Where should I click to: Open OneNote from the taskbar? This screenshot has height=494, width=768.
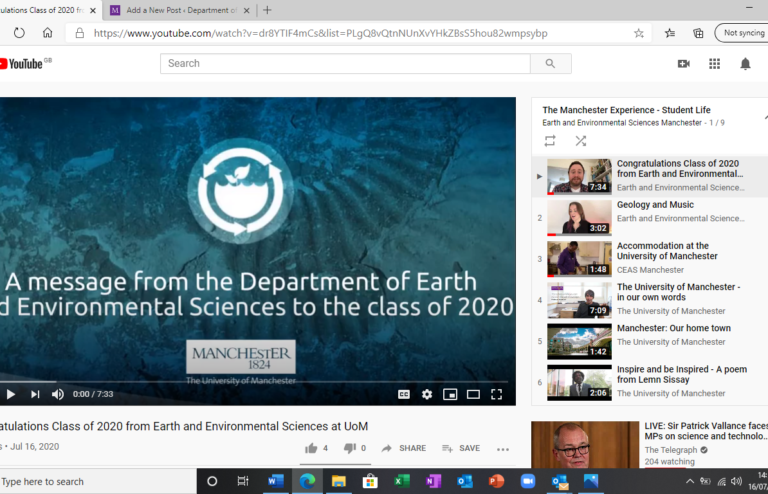(433, 482)
